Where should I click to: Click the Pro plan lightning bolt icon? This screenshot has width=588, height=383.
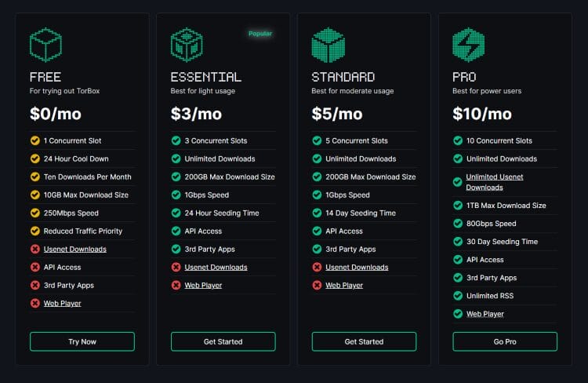point(469,45)
